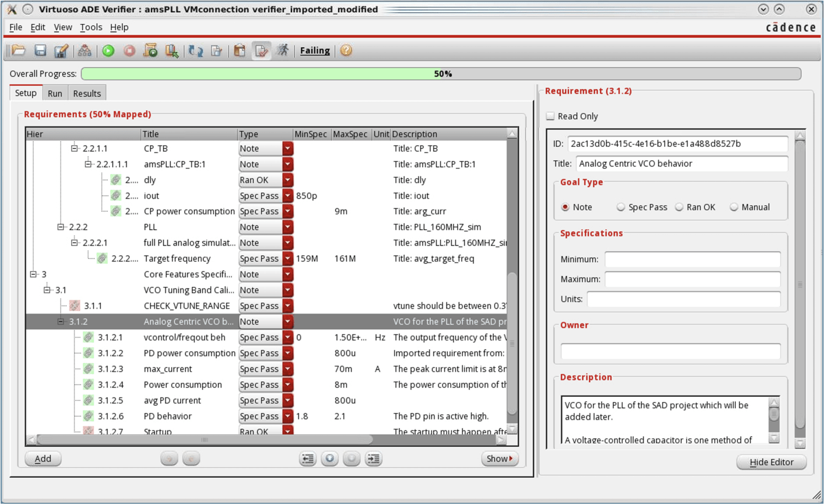The height and width of the screenshot is (504, 825).
Task: Click the indent requirement icon button
Action: pyautogui.click(x=374, y=459)
